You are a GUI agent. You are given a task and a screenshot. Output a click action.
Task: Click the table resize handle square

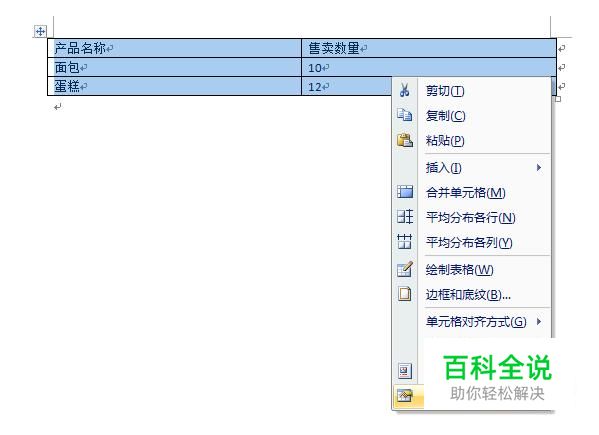tap(558, 99)
